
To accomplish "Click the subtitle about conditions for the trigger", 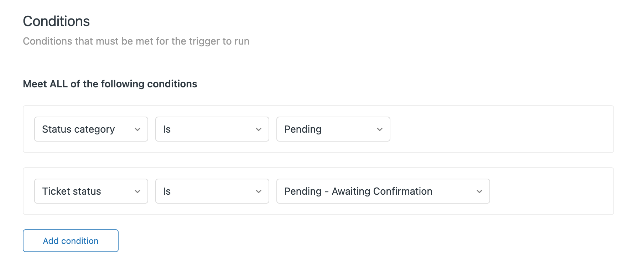I will [x=136, y=41].
